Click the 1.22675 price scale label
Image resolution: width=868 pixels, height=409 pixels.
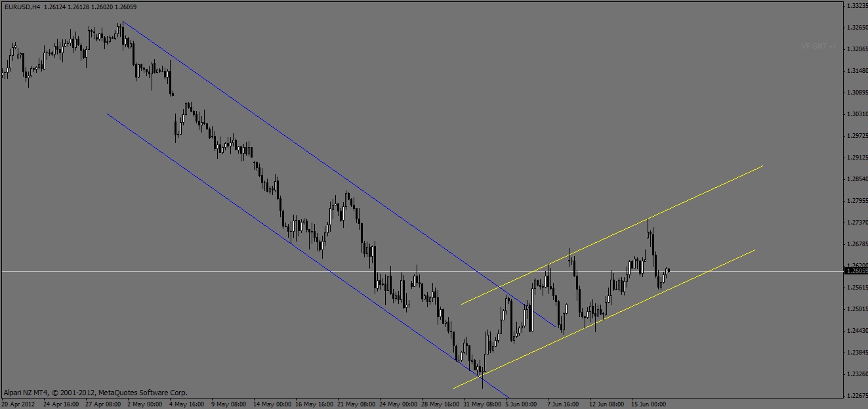click(x=855, y=395)
